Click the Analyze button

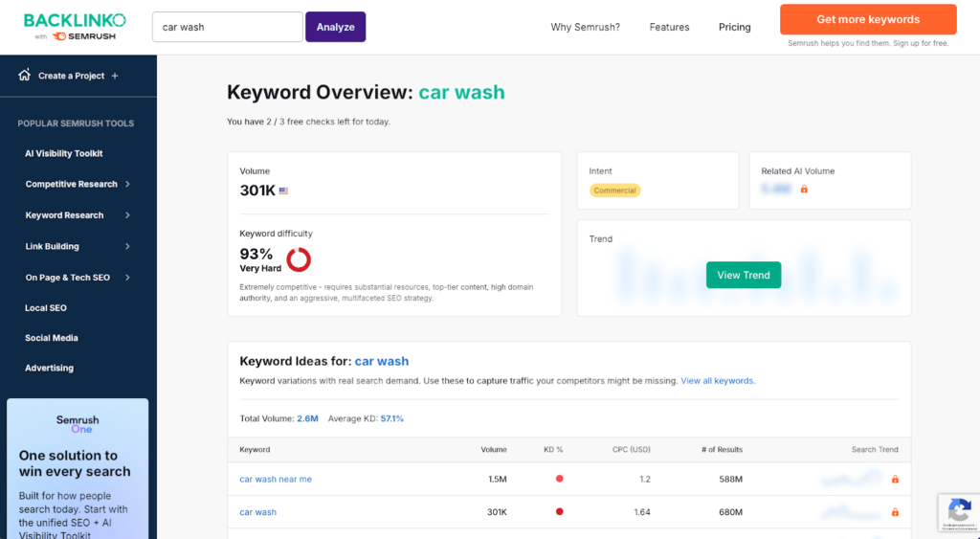coord(336,27)
